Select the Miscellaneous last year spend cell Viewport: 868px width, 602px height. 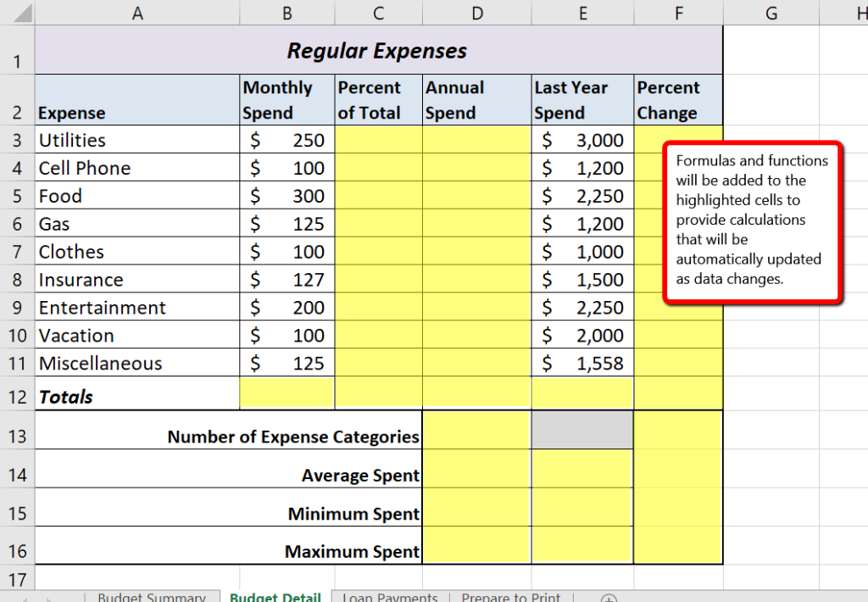coord(581,364)
